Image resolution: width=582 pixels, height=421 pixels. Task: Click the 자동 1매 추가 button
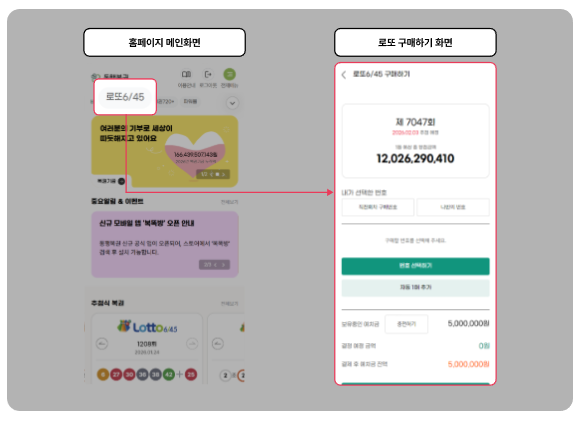(x=415, y=288)
